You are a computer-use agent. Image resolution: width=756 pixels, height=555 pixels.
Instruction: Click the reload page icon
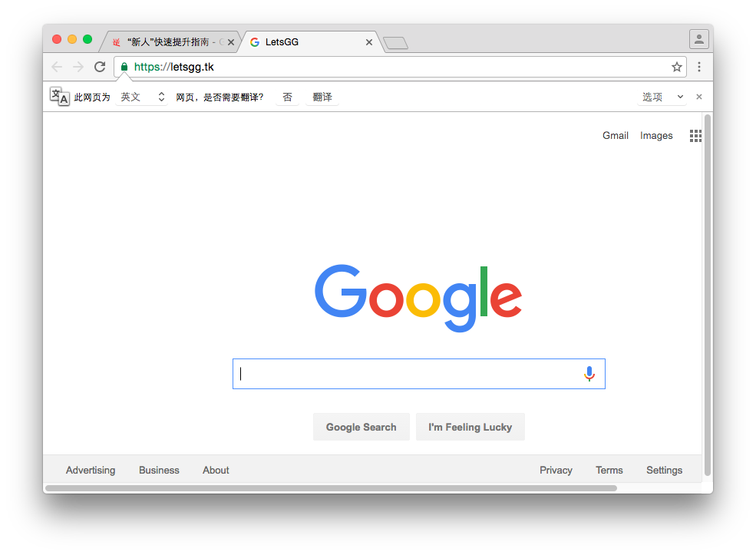pos(100,67)
